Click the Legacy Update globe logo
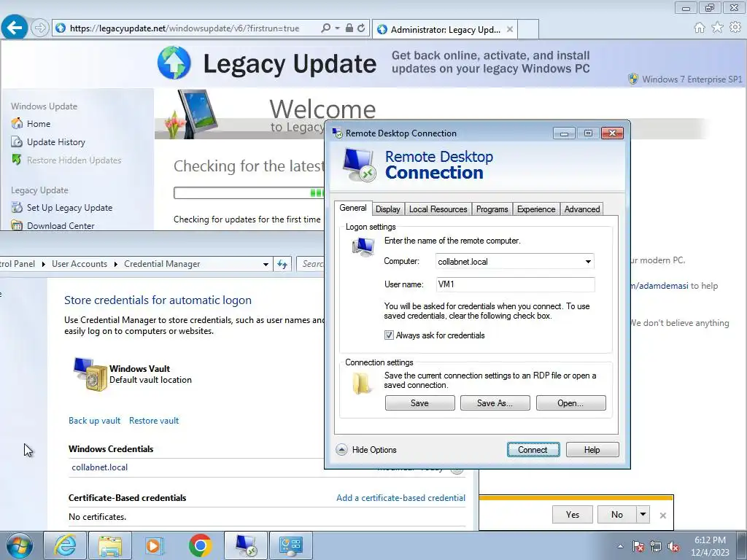Viewport: 747px width, 560px height. coord(174,63)
